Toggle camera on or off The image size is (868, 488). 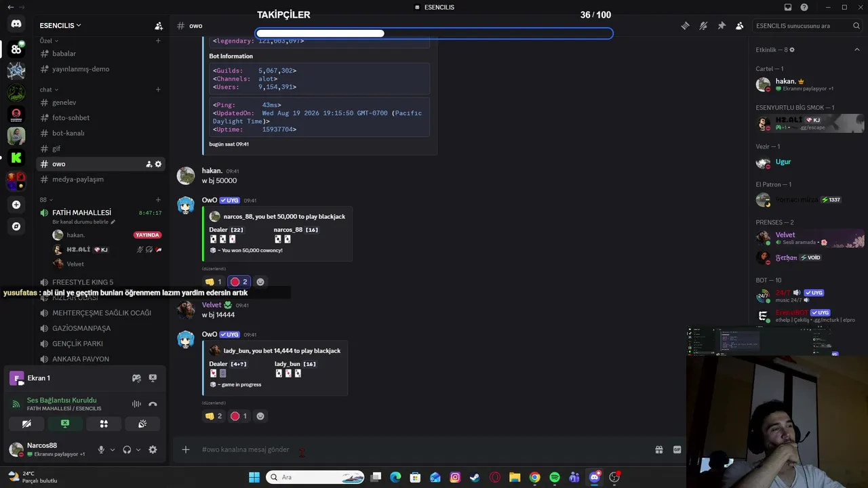pyautogui.click(x=26, y=424)
